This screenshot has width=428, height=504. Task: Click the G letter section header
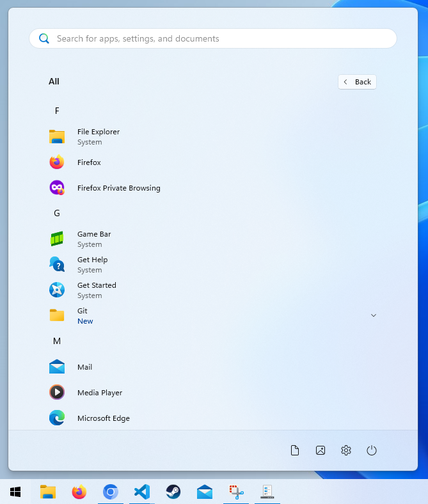(57, 213)
